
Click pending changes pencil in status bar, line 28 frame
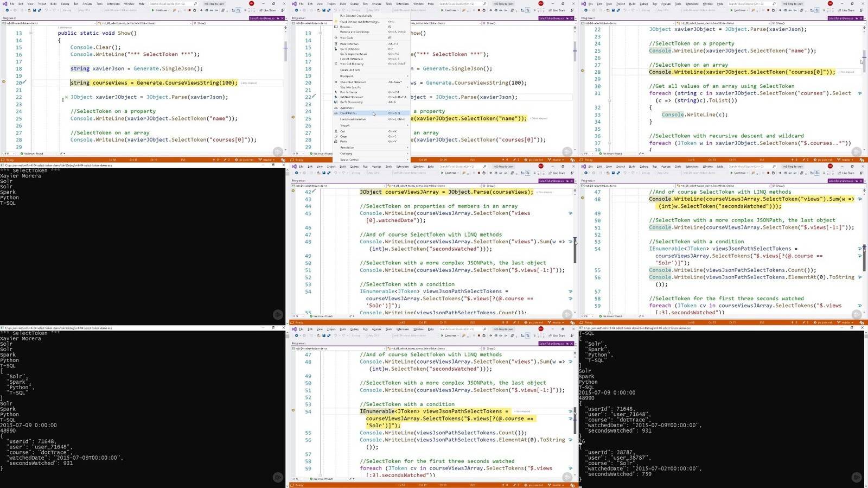pyautogui.click(x=804, y=160)
